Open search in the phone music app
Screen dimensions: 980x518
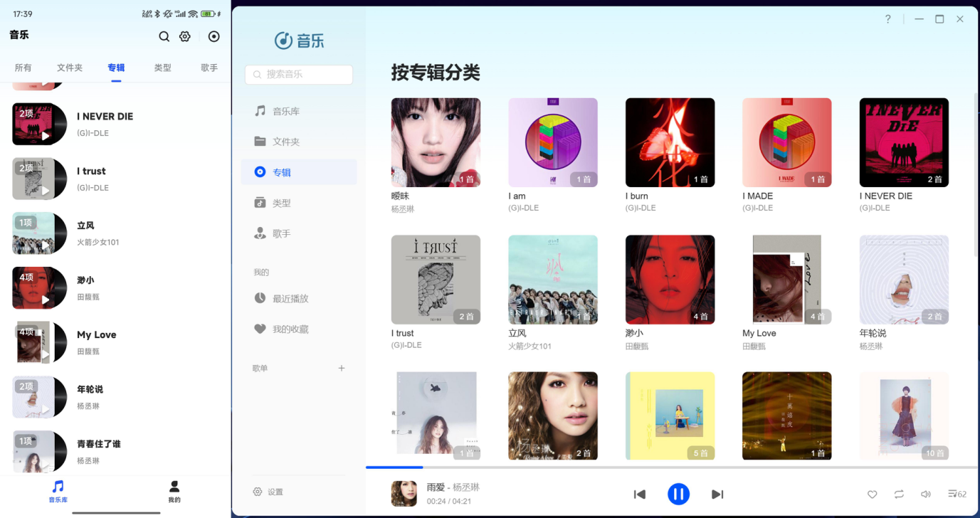[164, 36]
